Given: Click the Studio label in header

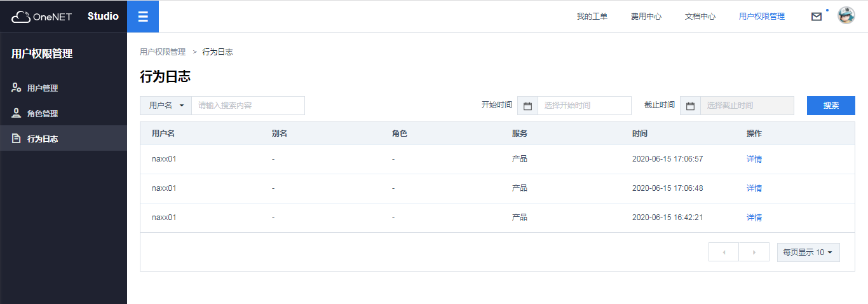Looking at the screenshot, I should pos(103,17).
